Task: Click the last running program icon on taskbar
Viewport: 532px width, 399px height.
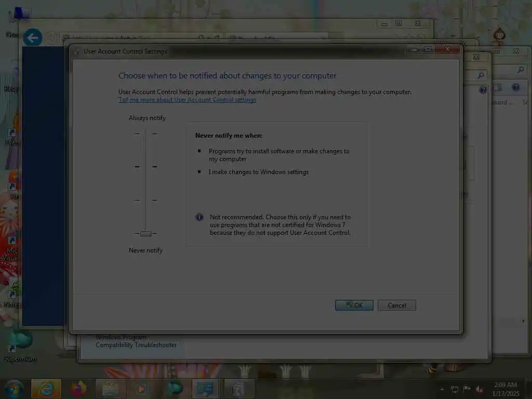Action: click(238, 389)
